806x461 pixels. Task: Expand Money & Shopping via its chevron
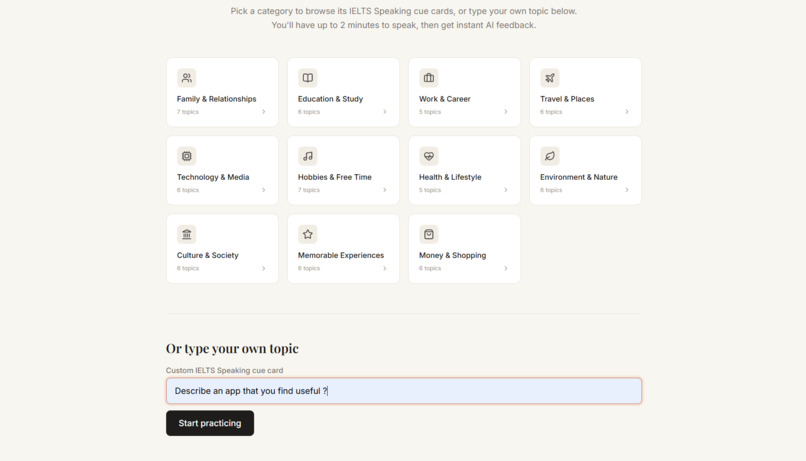pyautogui.click(x=506, y=268)
